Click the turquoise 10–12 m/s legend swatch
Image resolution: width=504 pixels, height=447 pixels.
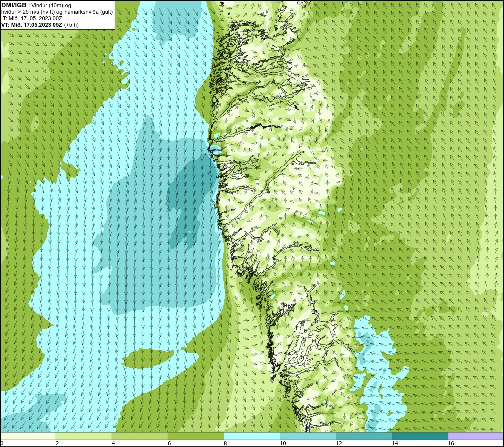(x=308, y=436)
